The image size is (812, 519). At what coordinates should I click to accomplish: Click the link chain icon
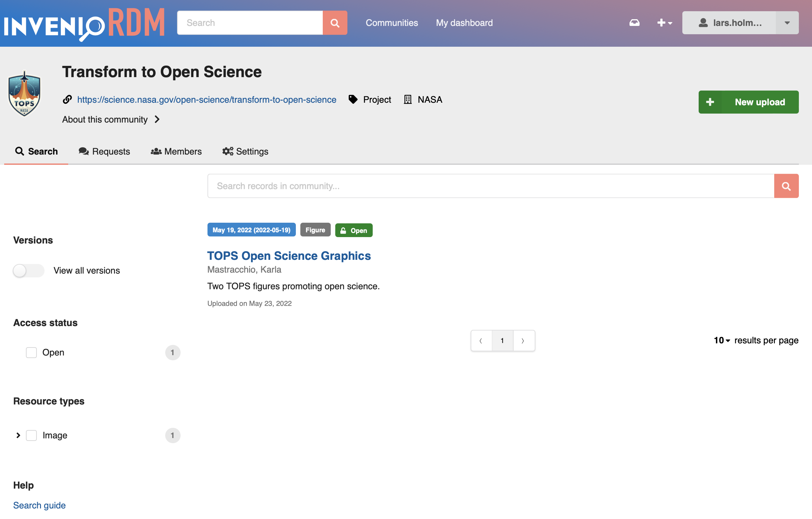67,100
